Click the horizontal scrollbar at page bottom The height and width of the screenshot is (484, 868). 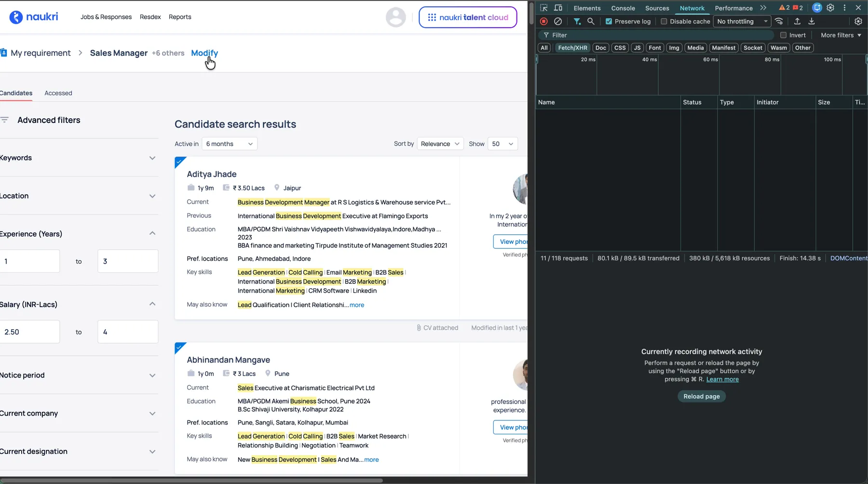click(193, 480)
